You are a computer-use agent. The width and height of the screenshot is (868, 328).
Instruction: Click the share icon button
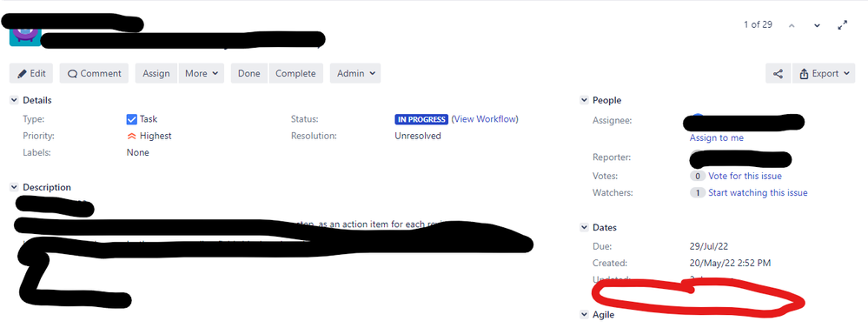coord(778,74)
